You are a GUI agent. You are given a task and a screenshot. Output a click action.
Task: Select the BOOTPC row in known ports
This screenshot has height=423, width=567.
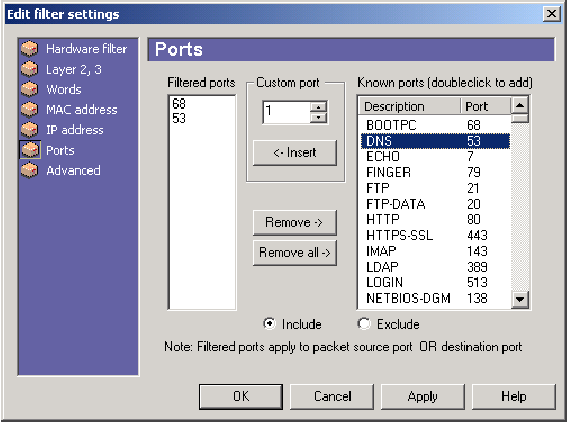pyautogui.click(x=435, y=125)
